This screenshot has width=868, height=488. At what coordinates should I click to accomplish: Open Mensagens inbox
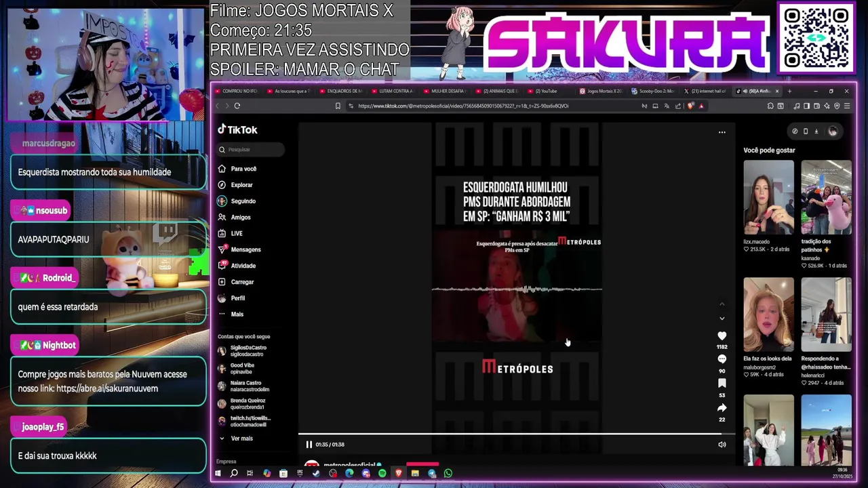click(239, 249)
